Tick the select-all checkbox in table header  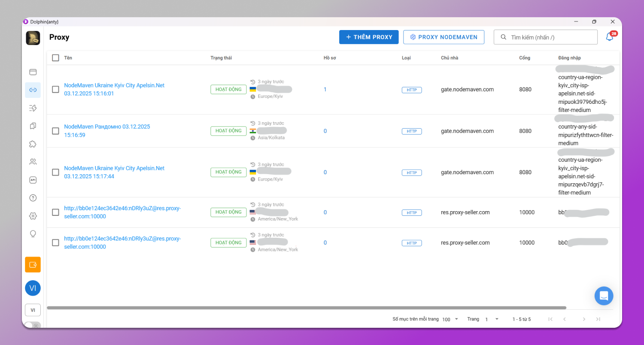[x=55, y=58]
